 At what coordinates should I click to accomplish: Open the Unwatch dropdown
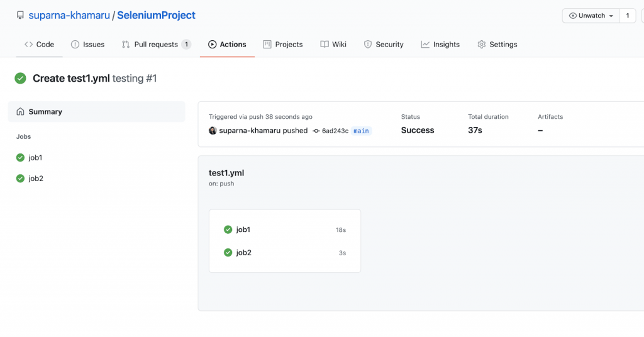[x=591, y=16]
